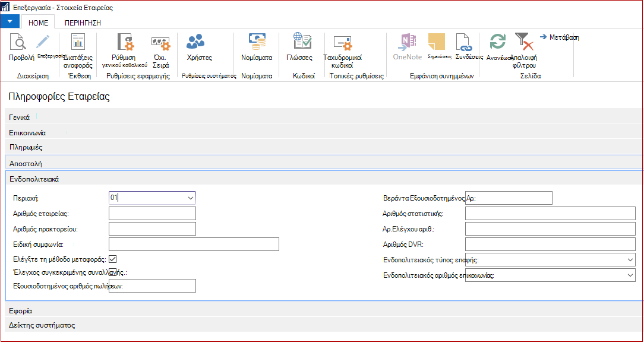
Task: Switch to the ΠΕΡΙΗΓΗΣΗ ribbon tab
Action: tap(83, 23)
